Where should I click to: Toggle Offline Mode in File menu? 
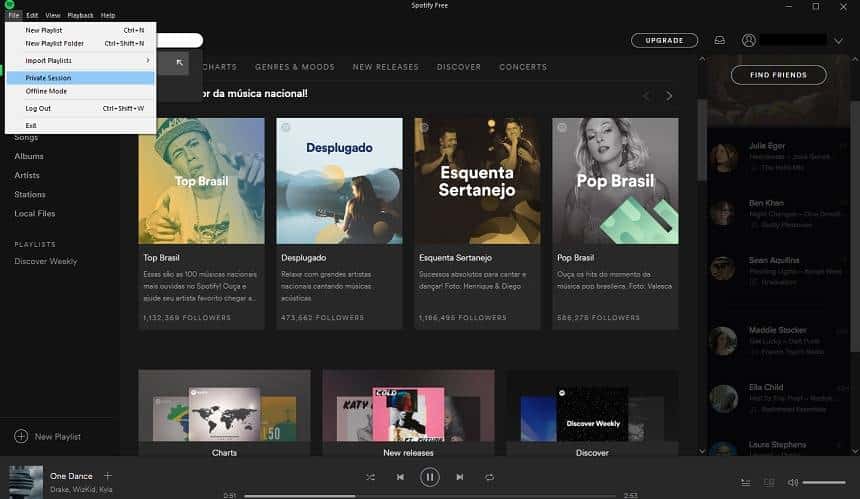pos(81,91)
